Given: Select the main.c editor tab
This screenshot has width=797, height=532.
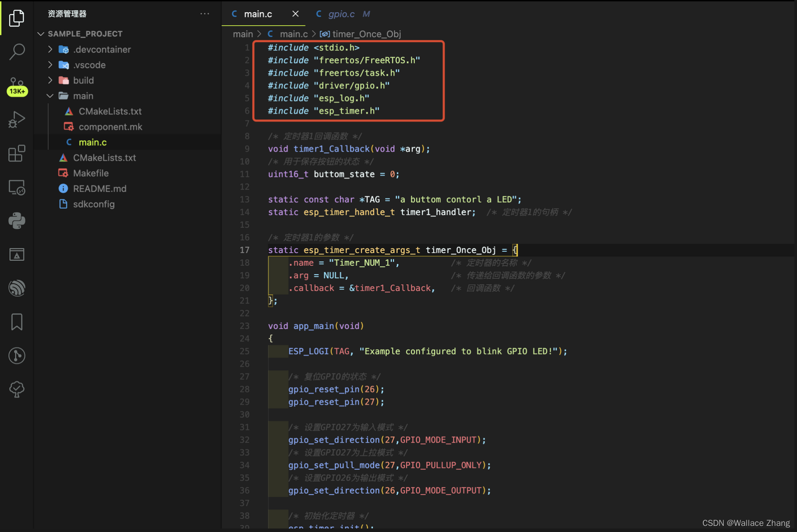Looking at the screenshot, I should [x=258, y=14].
